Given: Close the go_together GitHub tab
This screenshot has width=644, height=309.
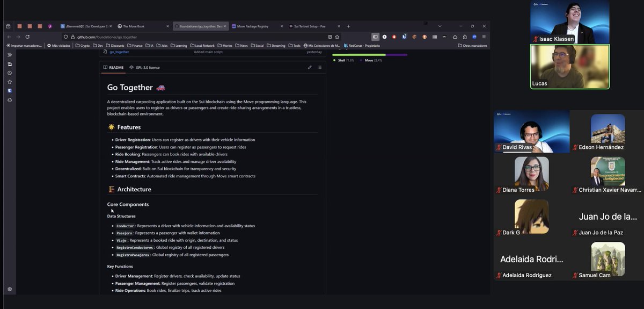Looking at the screenshot, I should 225,26.
